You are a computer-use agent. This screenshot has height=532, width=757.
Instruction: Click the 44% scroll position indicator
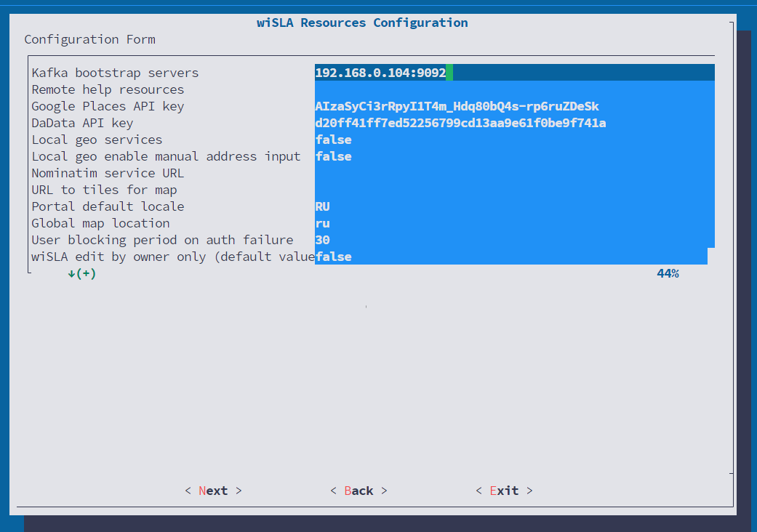coord(668,274)
